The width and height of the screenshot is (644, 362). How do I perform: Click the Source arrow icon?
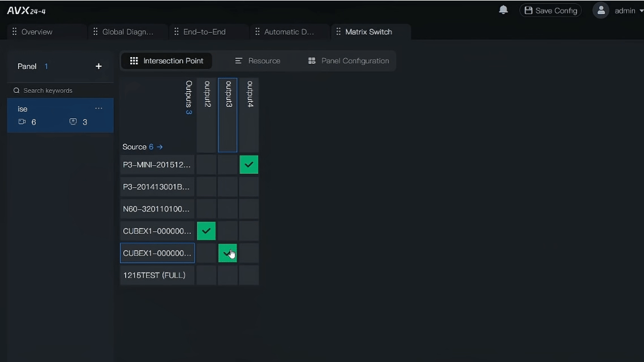tap(160, 147)
